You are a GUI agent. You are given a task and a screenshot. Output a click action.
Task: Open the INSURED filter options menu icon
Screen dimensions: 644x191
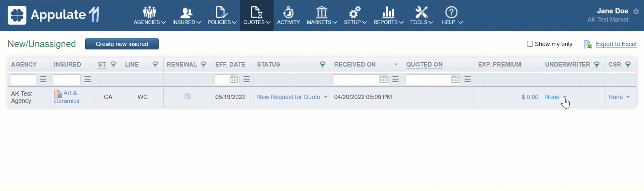tap(88, 79)
